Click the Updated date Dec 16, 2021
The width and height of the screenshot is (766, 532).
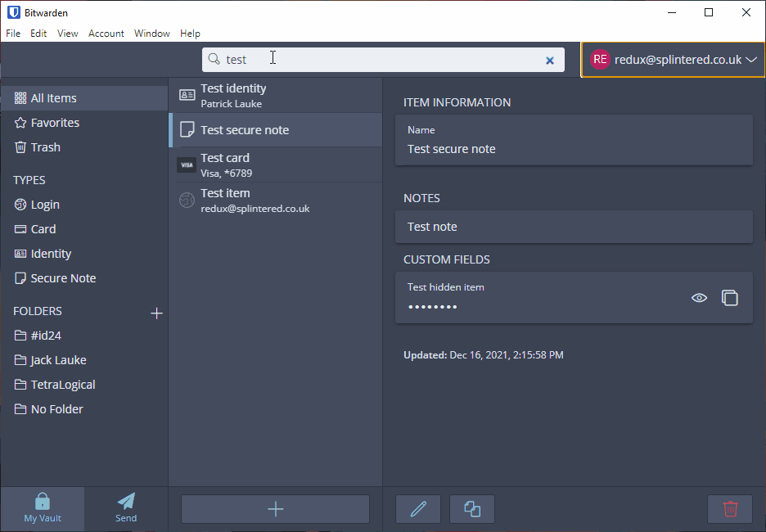pos(507,355)
